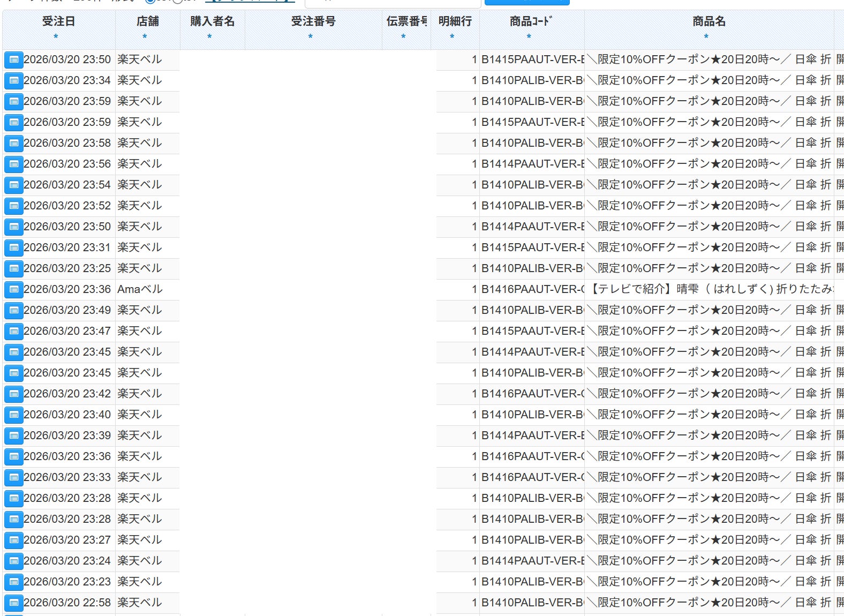Screen dimensions: 844x616
Task: Open blue icon beside 2026/03/20 23:49
Action: click(14, 310)
